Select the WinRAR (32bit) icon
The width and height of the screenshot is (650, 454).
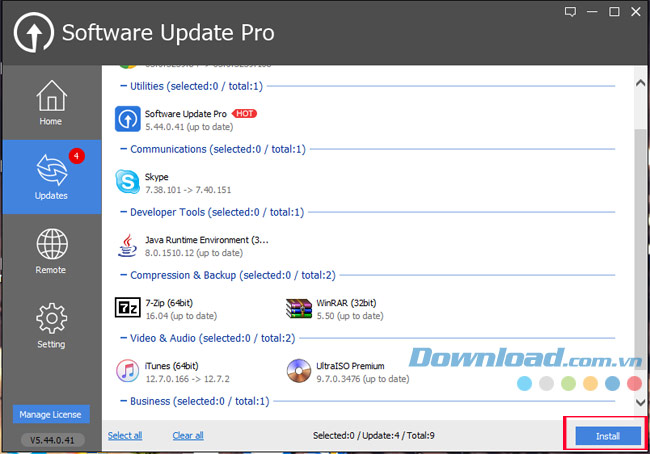[x=299, y=308]
